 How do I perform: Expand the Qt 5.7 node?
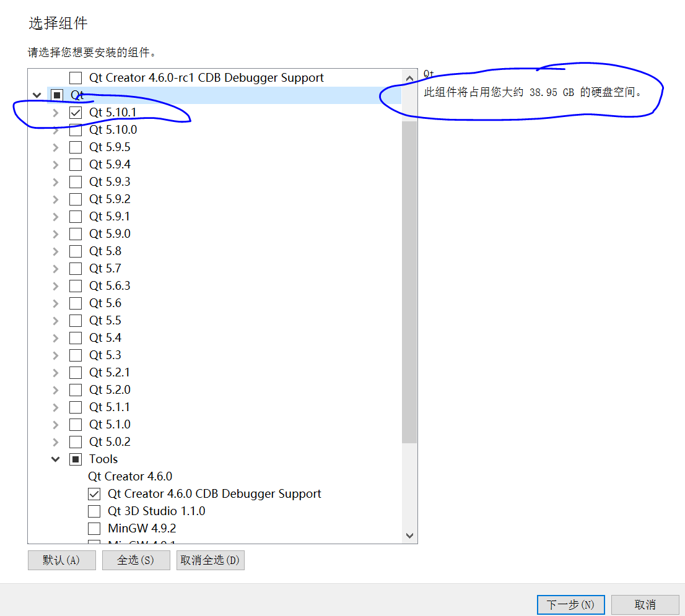[x=56, y=269]
